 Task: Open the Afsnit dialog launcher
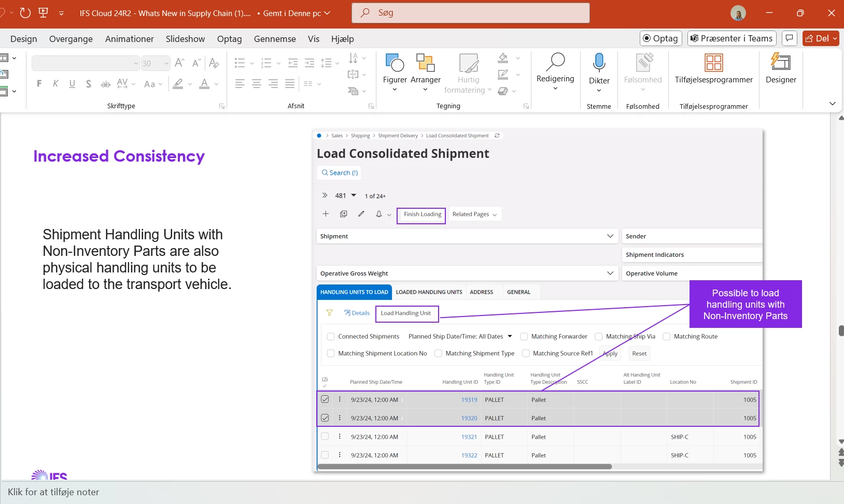coord(371,106)
